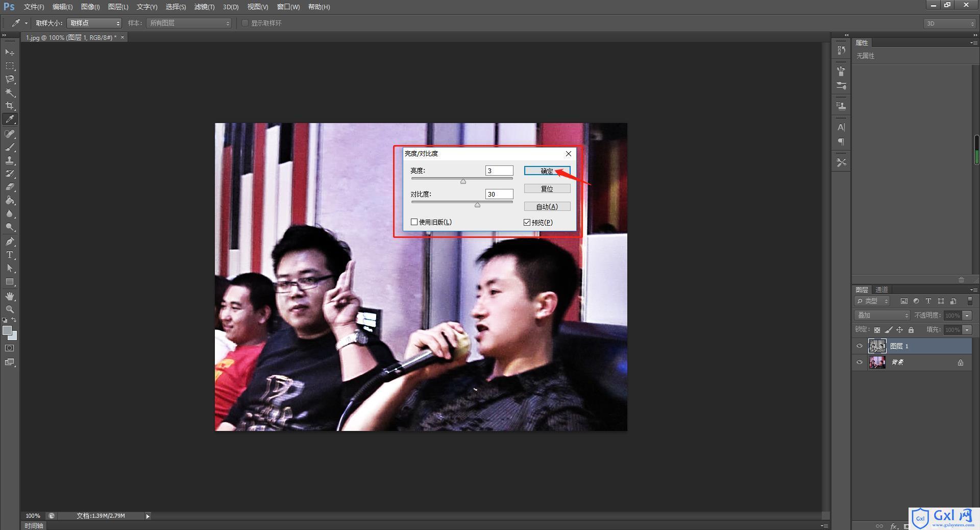The height and width of the screenshot is (530, 980).
Task: Select the Crop tool
Action: click(10, 106)
